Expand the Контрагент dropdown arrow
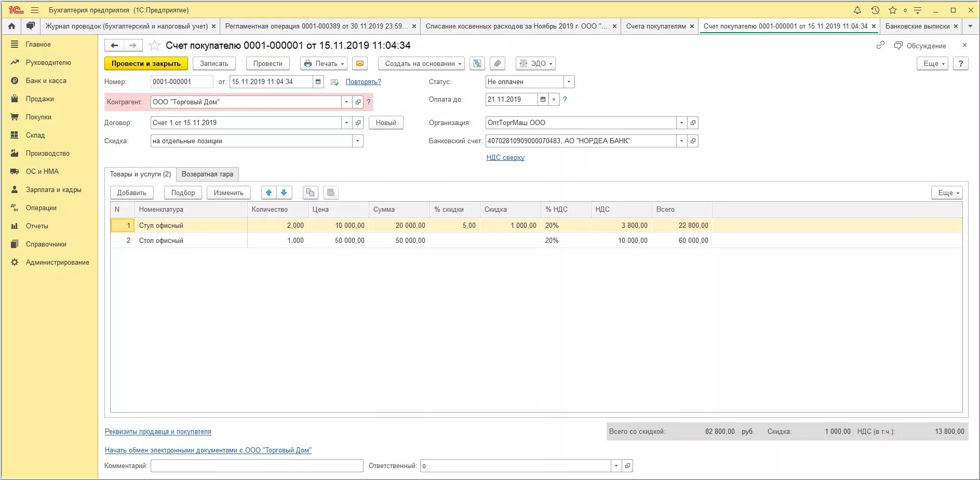The image size is (980, 480). click(x=346, y=102)
